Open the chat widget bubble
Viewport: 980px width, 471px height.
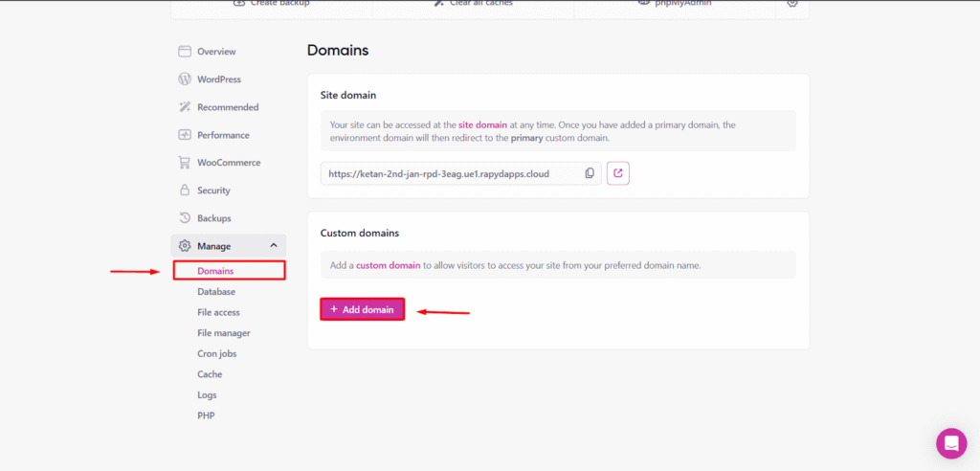[951, 443]
